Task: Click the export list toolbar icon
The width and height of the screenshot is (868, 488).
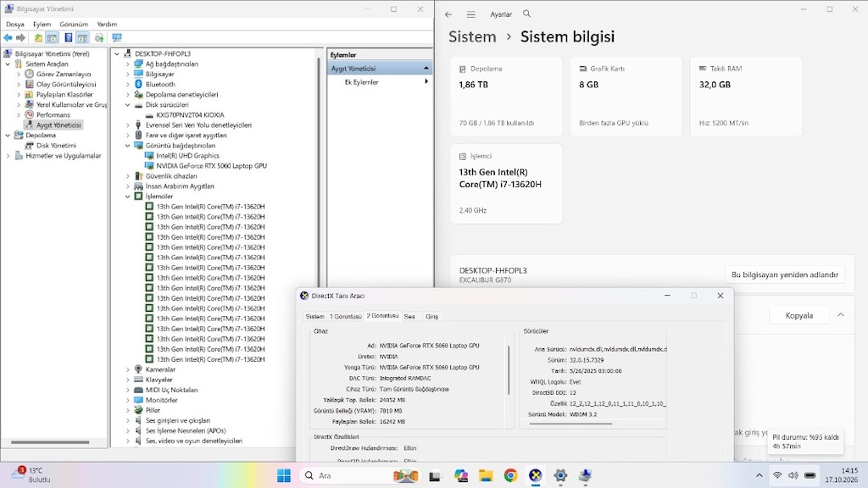Action: (99, 37)
